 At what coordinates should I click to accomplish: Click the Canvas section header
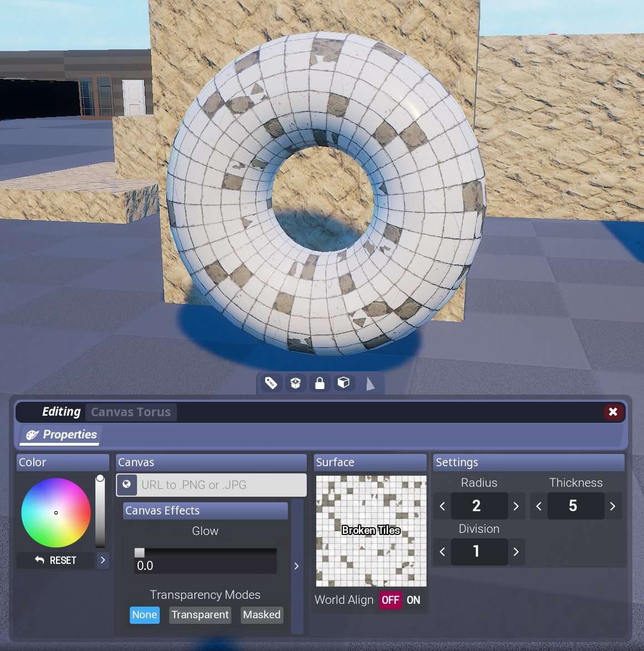tap(211, 462)
